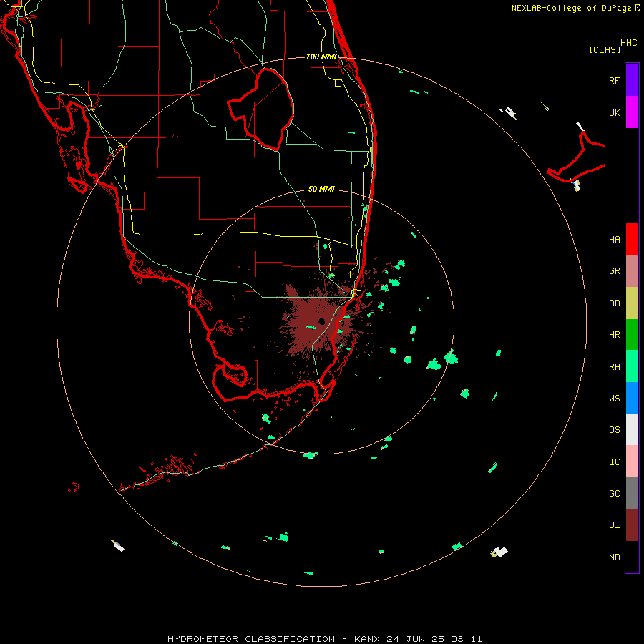Click the HA red legend swatch
Screen dimensions: 644x644
632,239
